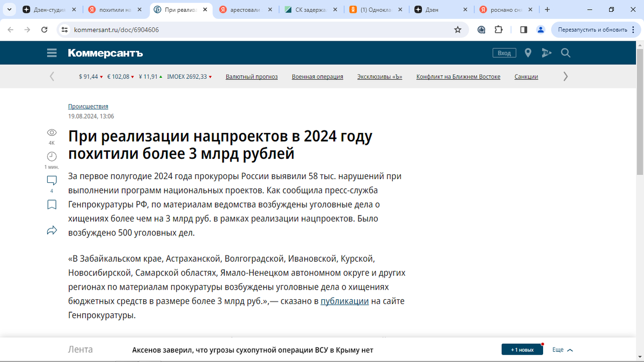
Task: Open article comments bubble icon
Action: [x=52, y=181]
